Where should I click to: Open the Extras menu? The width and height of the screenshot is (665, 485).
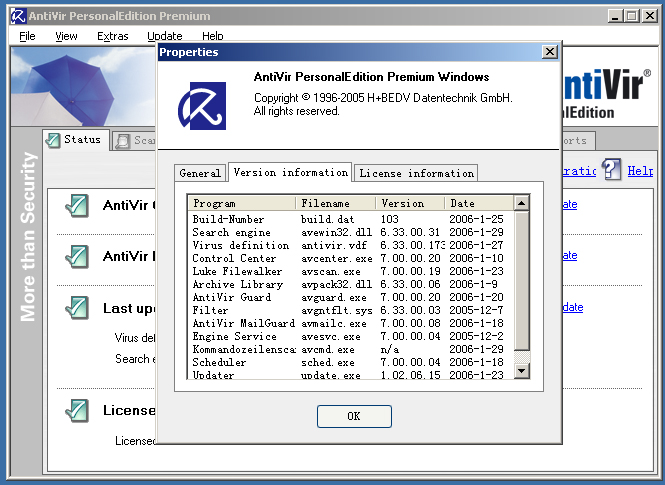[112, 36]
